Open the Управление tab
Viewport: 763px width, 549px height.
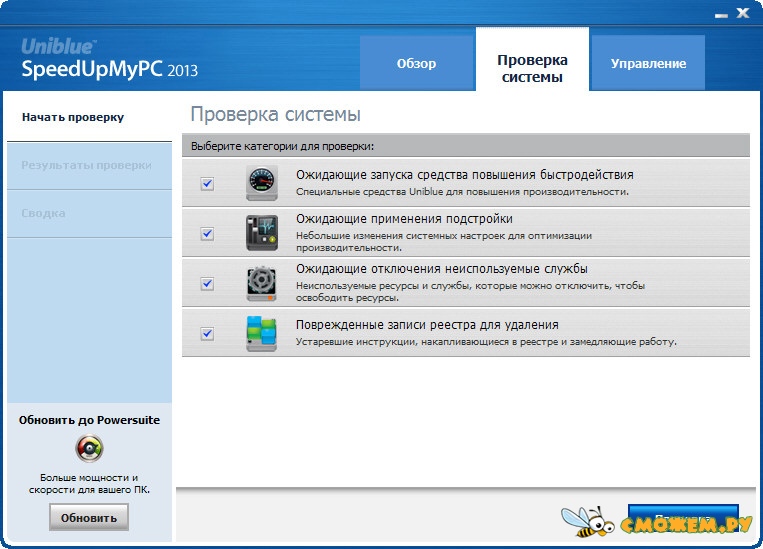click(648, 63)
